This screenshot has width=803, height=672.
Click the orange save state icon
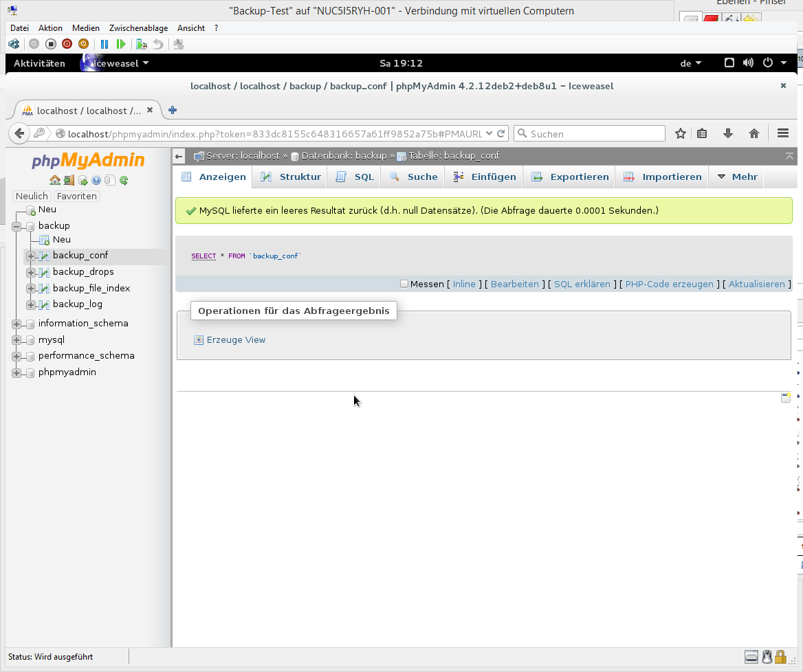click(x=83, y=44)
